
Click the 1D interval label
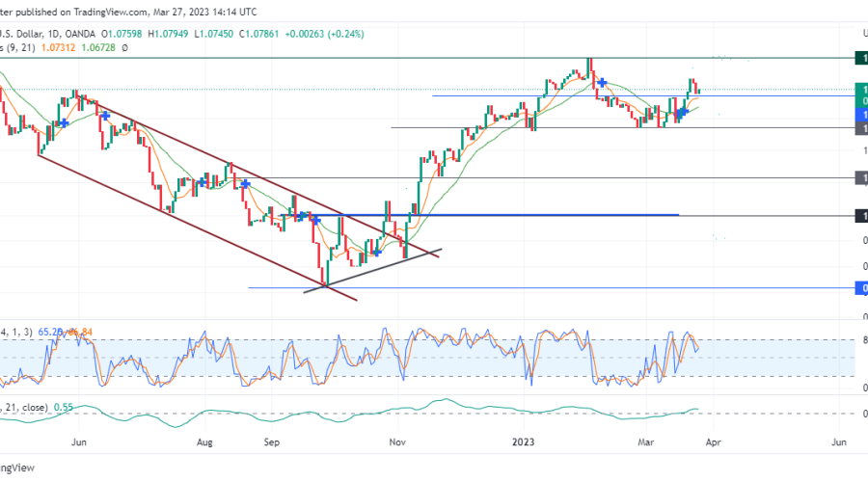tap(54, 34)
